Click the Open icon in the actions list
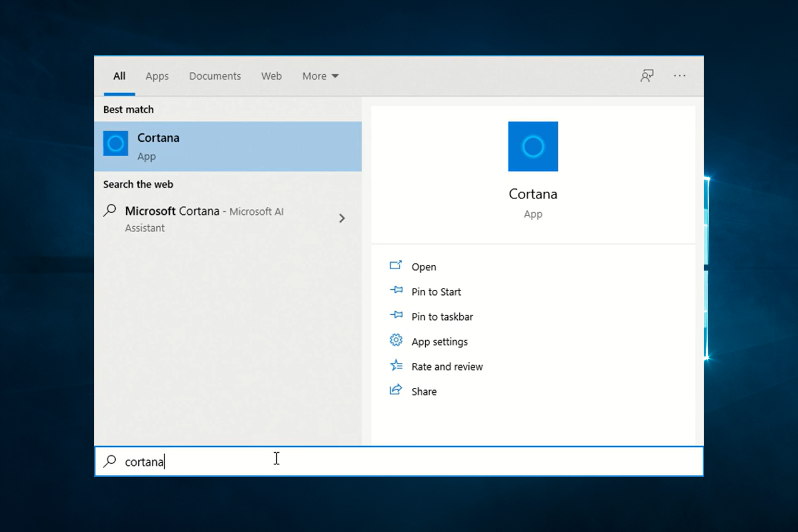 point(396,266)
